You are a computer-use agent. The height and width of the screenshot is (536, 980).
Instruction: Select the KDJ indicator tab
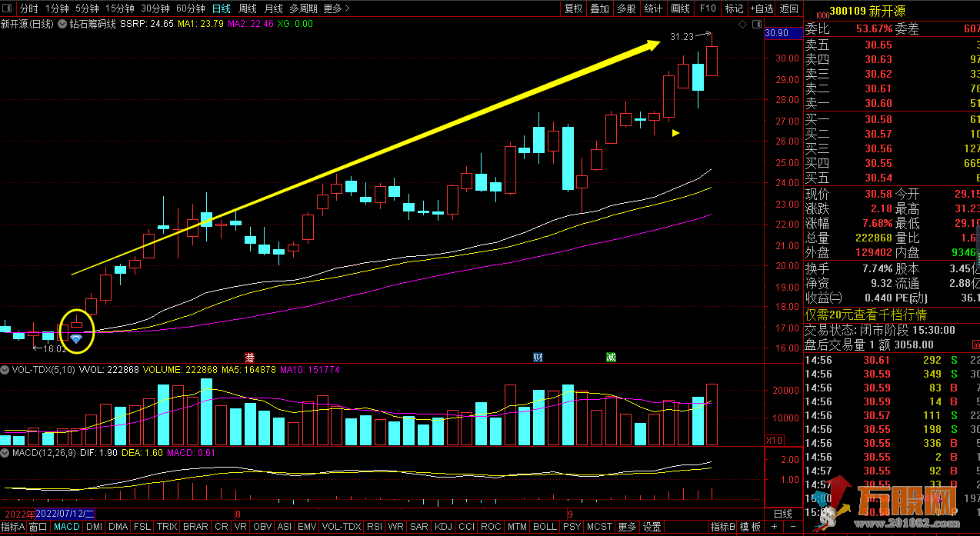pos(443,527)
